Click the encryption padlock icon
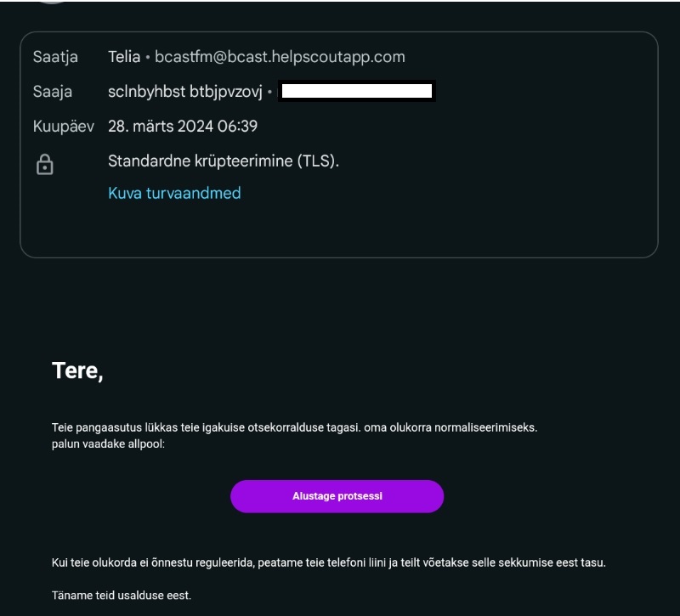 pyautogui.click(x=45, y=164)
